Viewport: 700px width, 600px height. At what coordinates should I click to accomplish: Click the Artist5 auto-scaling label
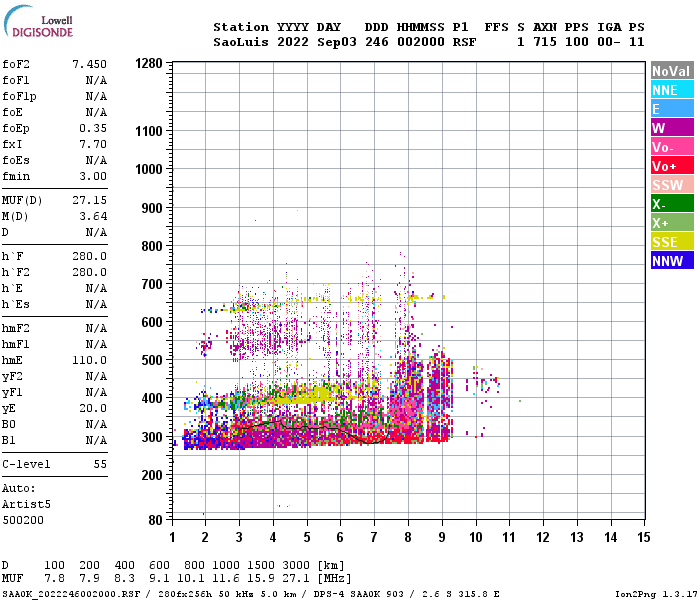pyautogui.click(x=26, y=504)
